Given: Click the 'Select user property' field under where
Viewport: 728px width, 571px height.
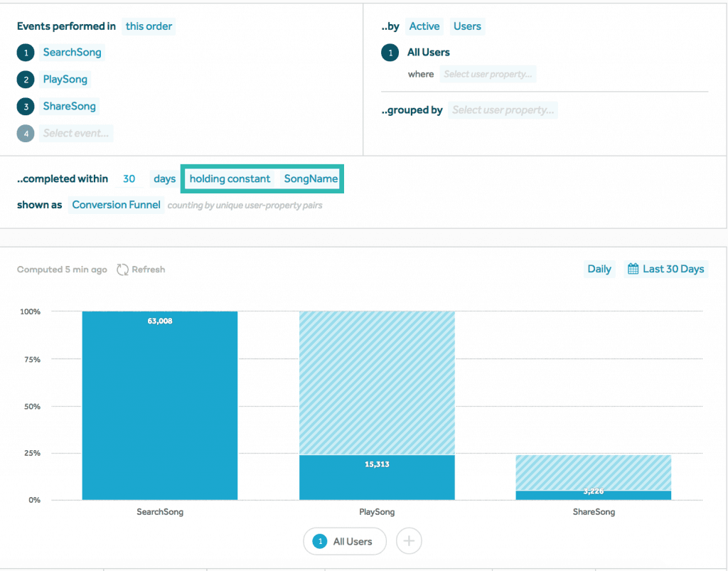Looking at the screenshot, I should (x=488, y=74).
